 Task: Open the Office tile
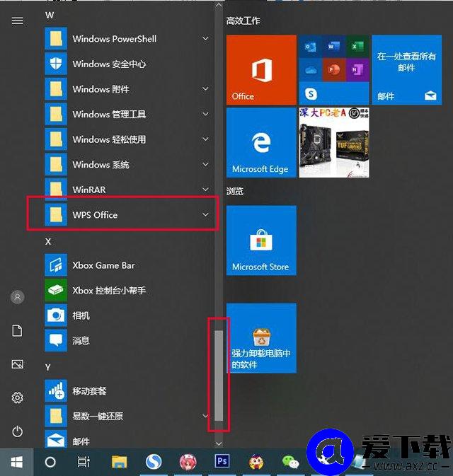pos(261,70)
